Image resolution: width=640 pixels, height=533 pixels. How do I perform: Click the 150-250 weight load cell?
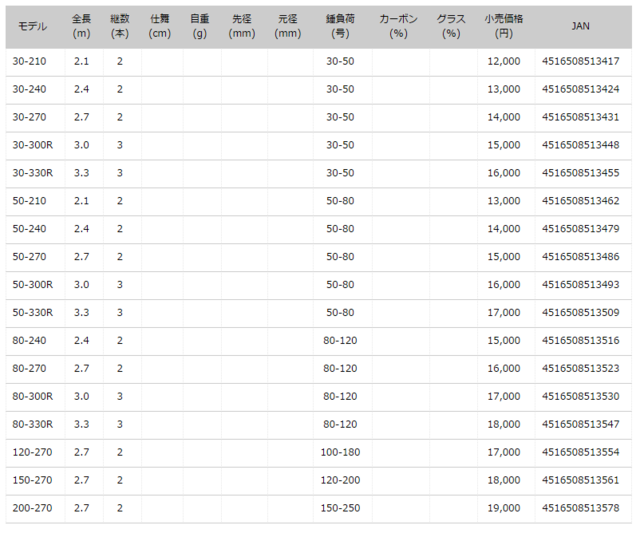pyautogui.click(x=340, y=508)
